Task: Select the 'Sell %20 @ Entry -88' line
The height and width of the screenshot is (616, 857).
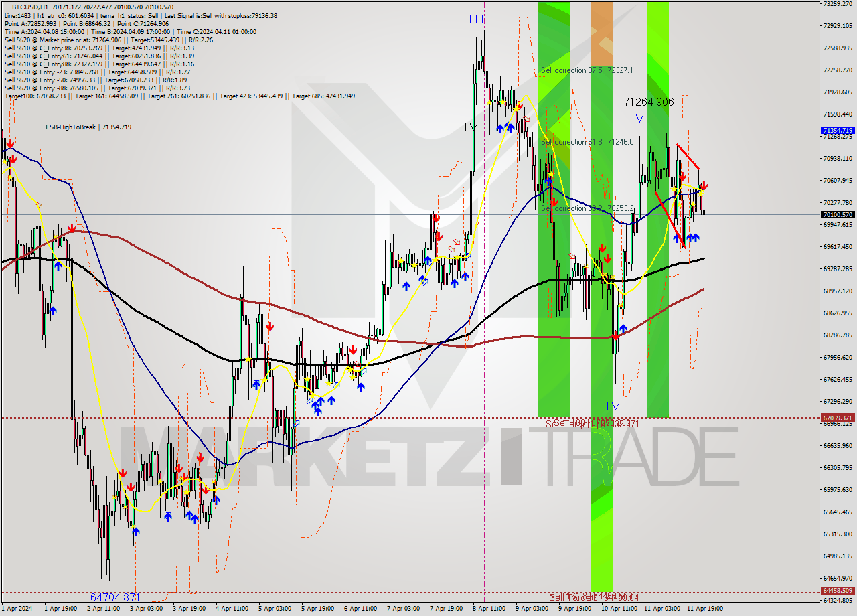Action: pos(97,88)
